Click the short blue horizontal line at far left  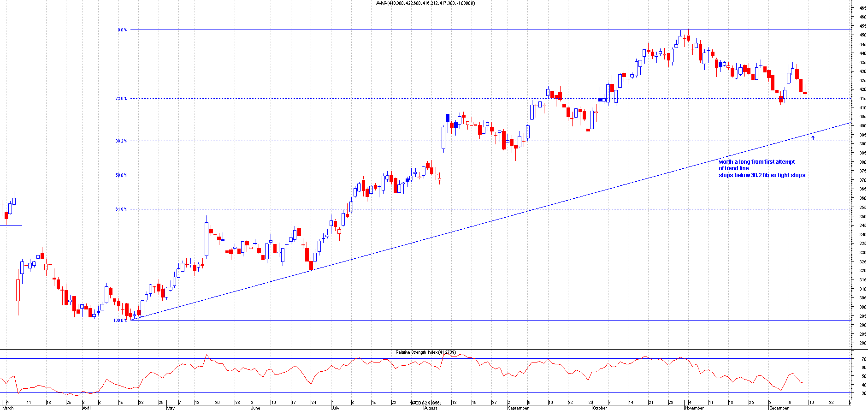coord(11,225)
